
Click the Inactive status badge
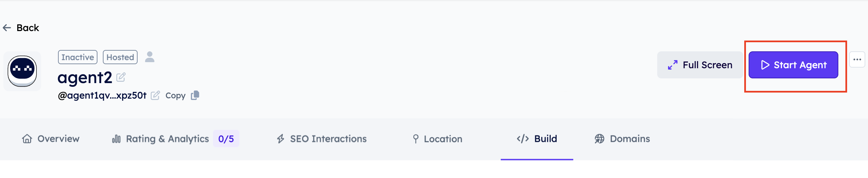(78, 57)
